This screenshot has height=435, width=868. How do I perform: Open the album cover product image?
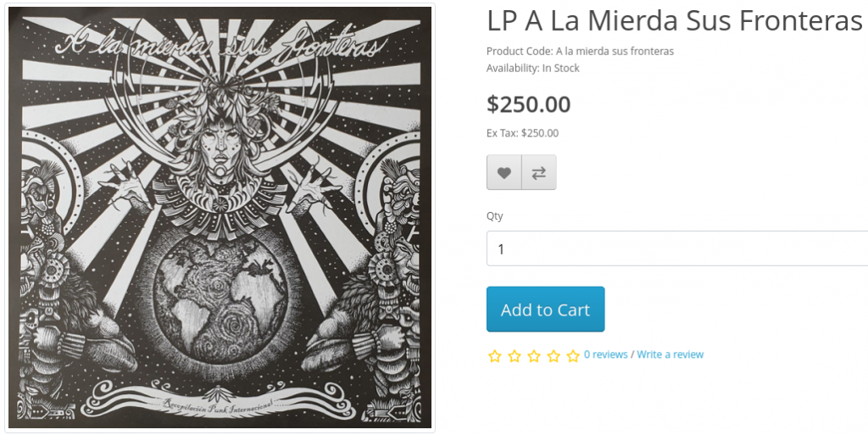(220, 217)
